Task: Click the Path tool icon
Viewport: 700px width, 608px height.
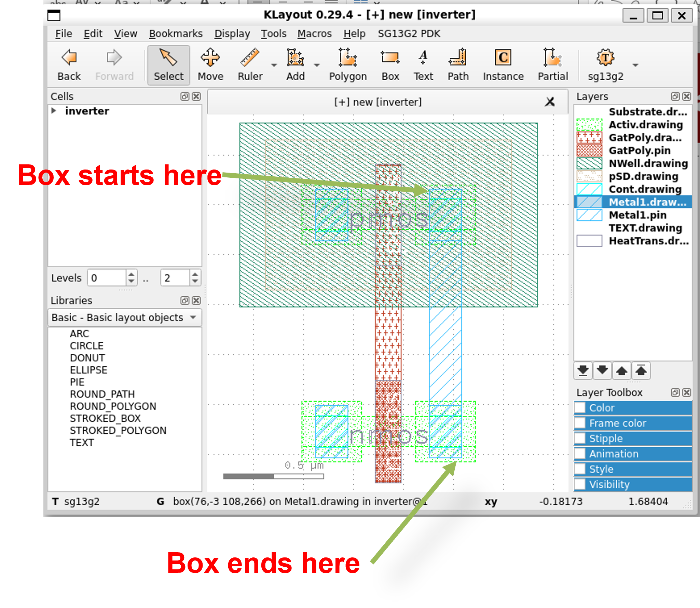Action: pos(458,65)
